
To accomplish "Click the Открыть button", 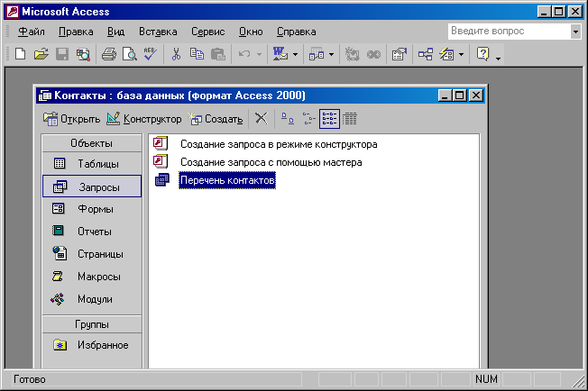I will [x=71, y=119].
